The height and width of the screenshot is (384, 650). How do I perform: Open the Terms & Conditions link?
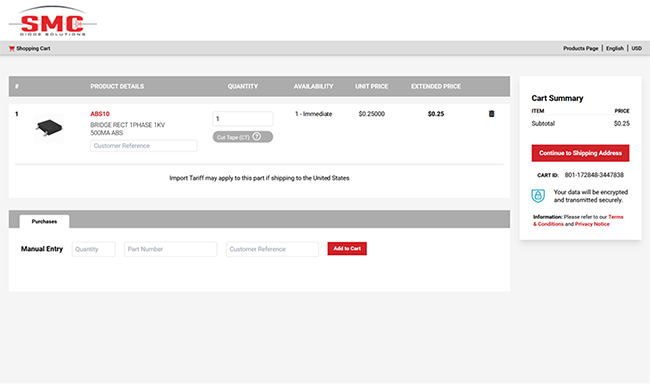point(578,220)
